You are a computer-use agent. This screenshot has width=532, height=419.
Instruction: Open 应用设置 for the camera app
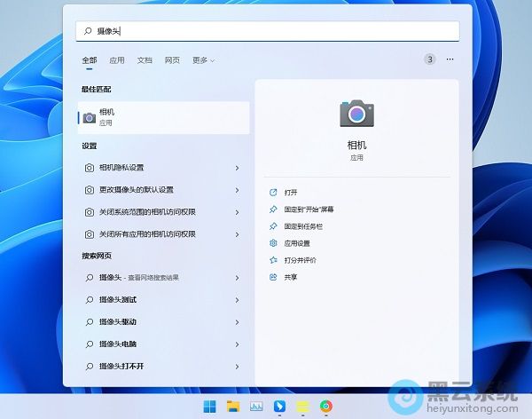click(297, 242)
